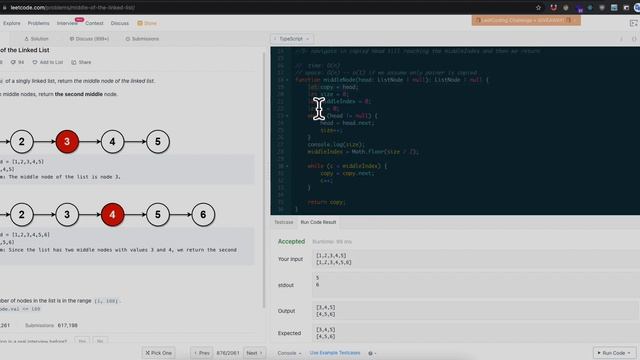The width and height of the screenshot is (640, 360).
Task: Open the help question-mark dropdown
Action: tap(372, 353)
